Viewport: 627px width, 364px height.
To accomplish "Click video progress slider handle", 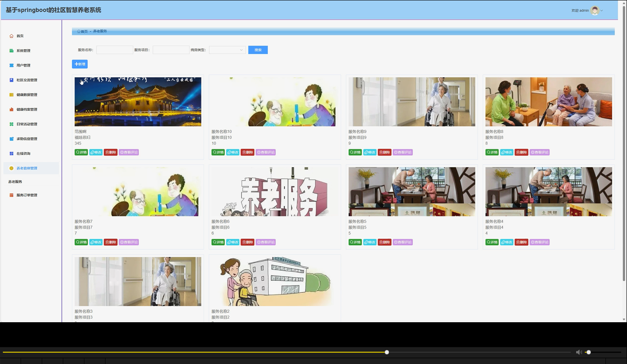I will pyautogui.click(x=387, y=352).
